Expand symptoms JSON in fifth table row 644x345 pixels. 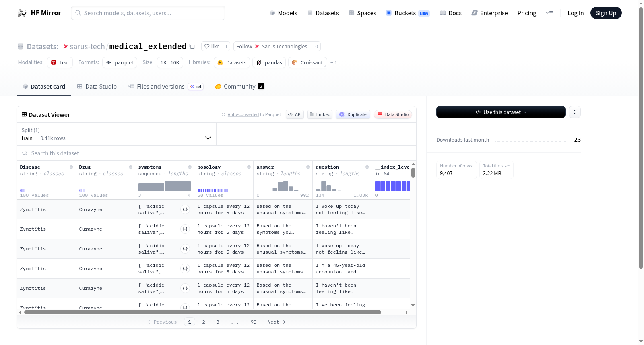[185, 288]
